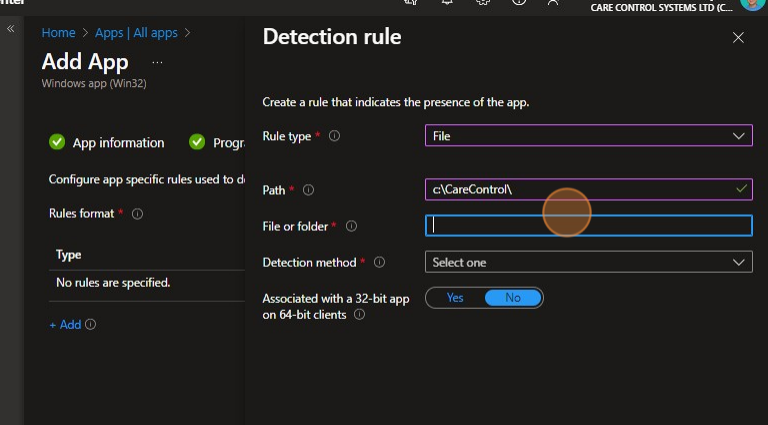Click the info icon next to Rule type
This screenshot has width=768, height=425.
tap(334, 136)
